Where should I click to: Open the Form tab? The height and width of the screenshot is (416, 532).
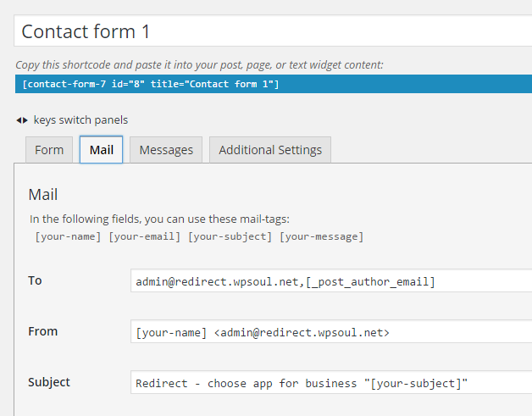(x=49, y=150)
